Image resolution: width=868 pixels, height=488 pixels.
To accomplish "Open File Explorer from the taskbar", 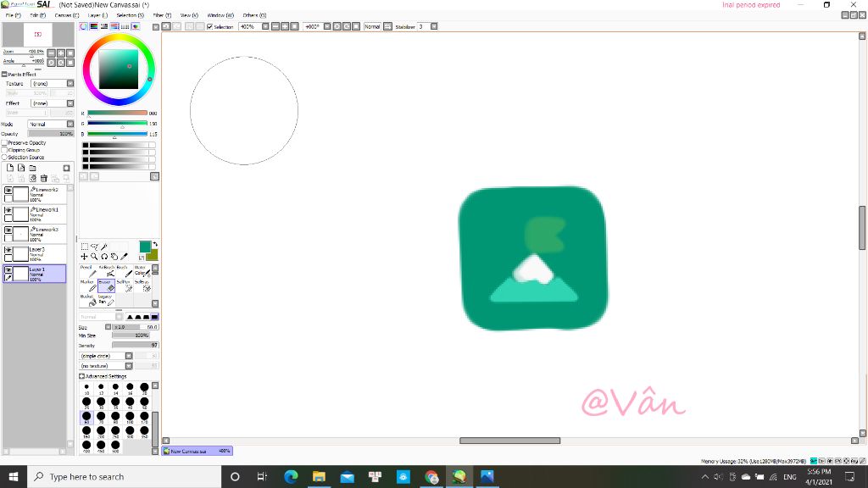I will [x=319, y=476].
